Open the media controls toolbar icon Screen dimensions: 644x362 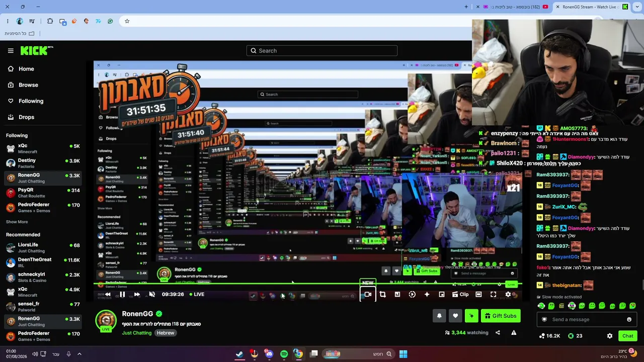click(32, 21)
